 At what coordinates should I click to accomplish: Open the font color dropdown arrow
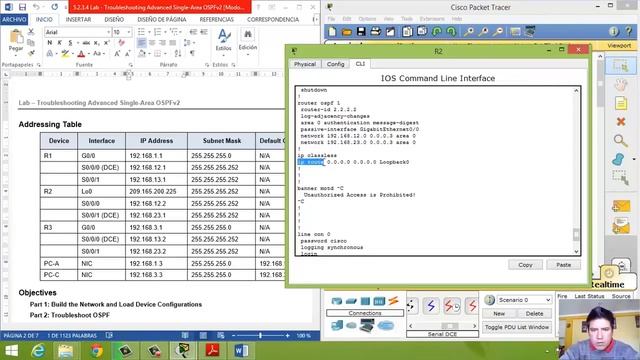(89, 53)
